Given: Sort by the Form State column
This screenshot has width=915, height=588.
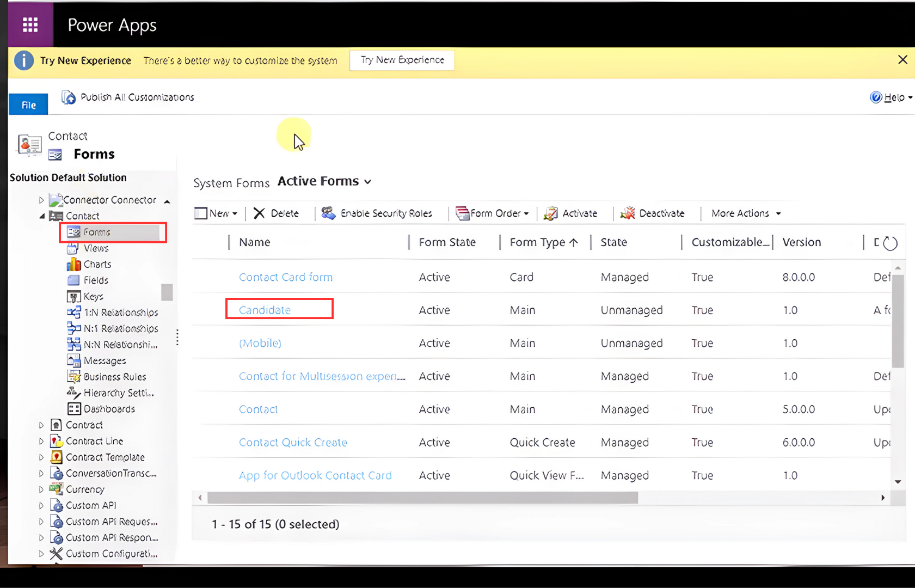Looking at the screenshot, I should pos(447,242).
